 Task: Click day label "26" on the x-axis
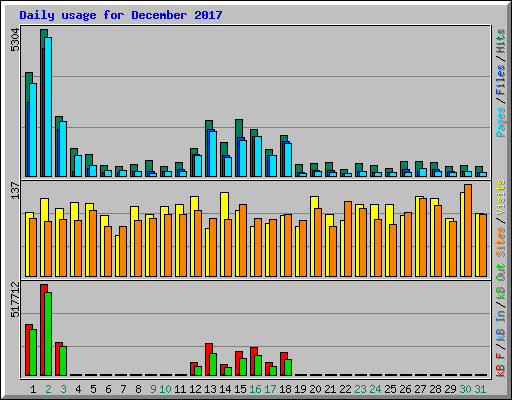click(x=405, y=389)
